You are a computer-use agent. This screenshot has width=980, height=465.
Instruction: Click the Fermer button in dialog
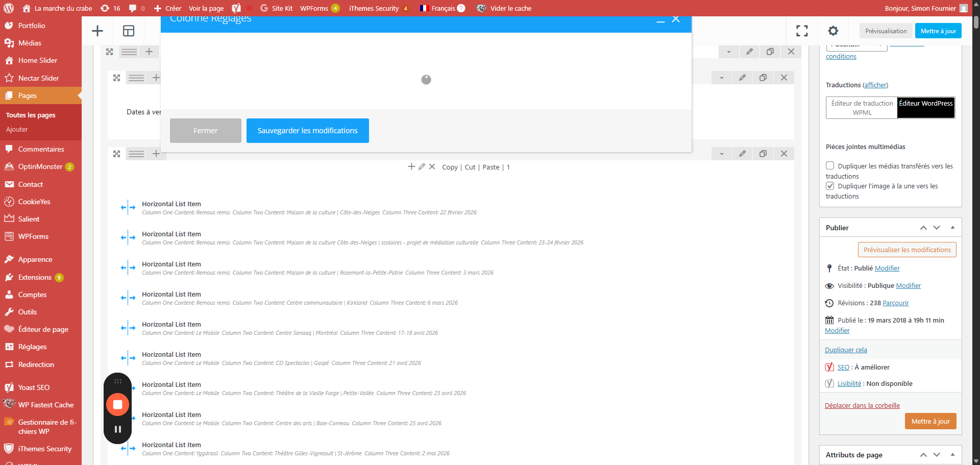(205, 131)
